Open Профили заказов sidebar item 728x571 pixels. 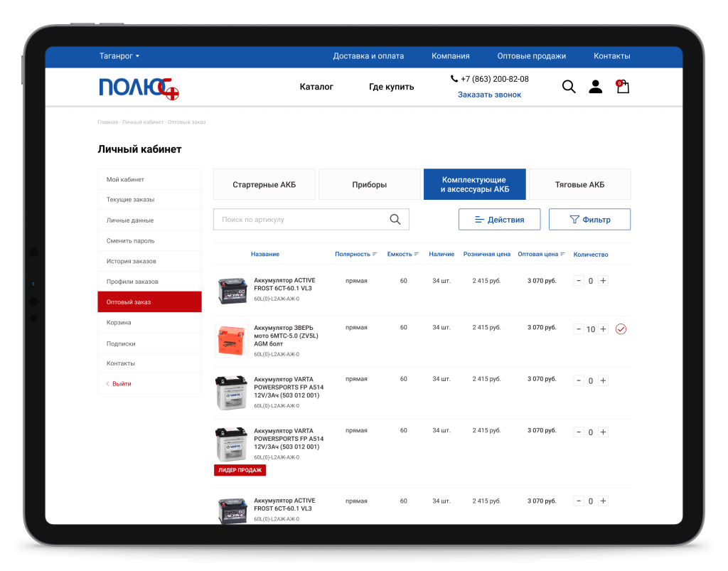(x=149, y=282)
